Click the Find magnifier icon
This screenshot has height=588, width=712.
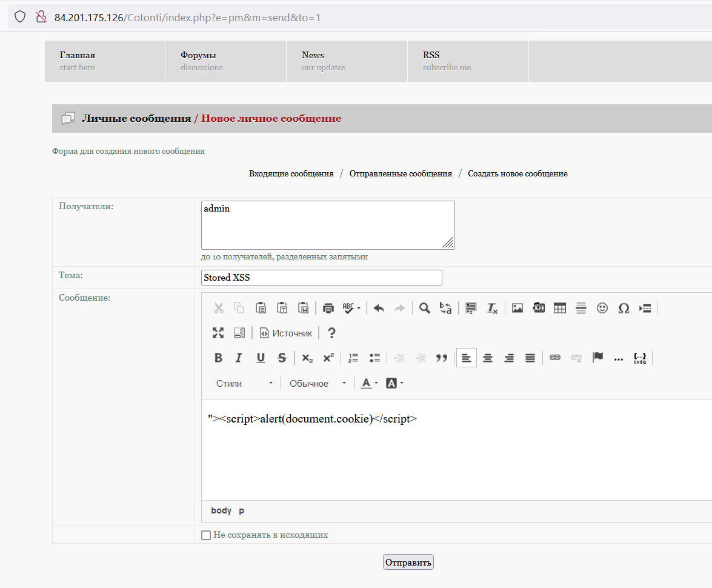pyautogui.click(x=425, y=308)
